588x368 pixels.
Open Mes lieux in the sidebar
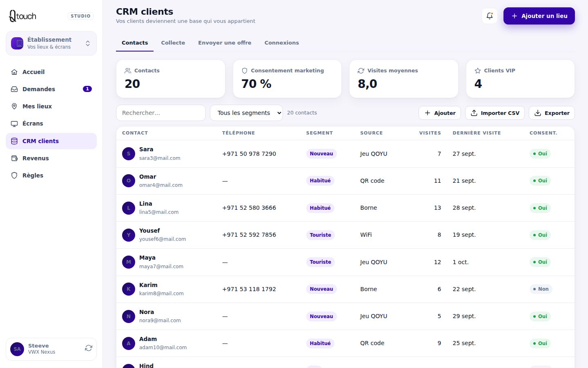tap(51, 106)
